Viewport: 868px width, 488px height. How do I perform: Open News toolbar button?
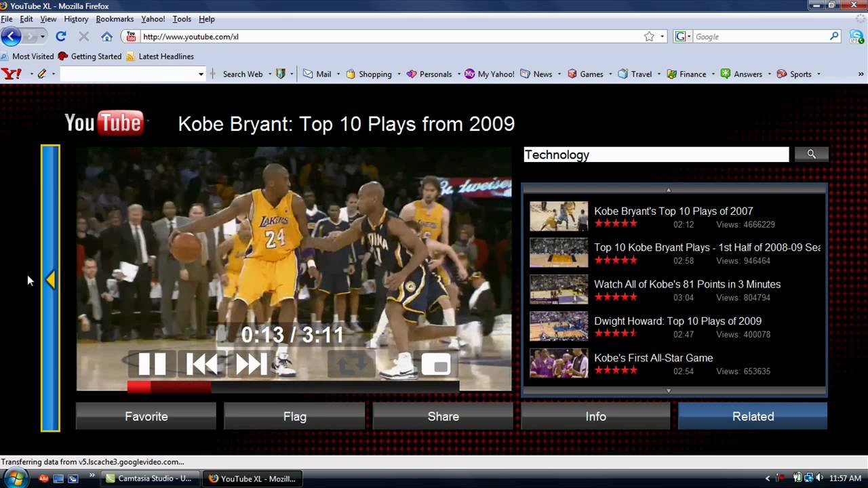536,74
